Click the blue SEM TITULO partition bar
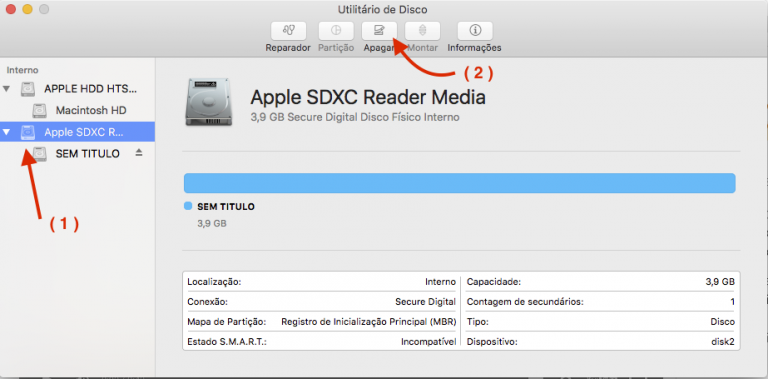768x379 pixels. (x=459, y=183)
